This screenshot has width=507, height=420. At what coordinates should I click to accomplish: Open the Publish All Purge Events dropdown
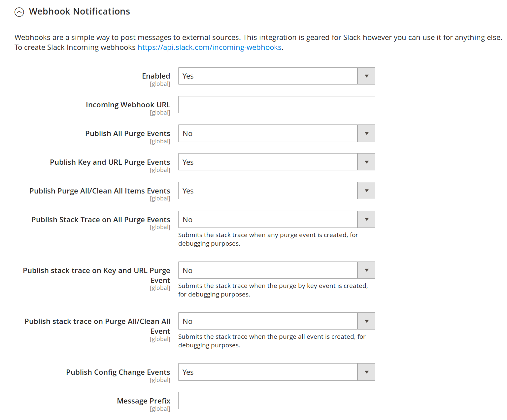(267, 133)
